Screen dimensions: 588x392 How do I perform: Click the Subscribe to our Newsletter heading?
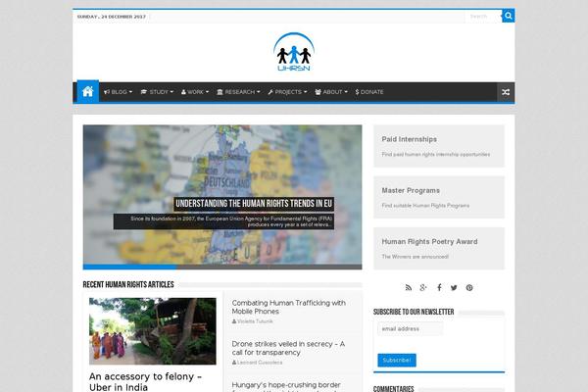414,312
